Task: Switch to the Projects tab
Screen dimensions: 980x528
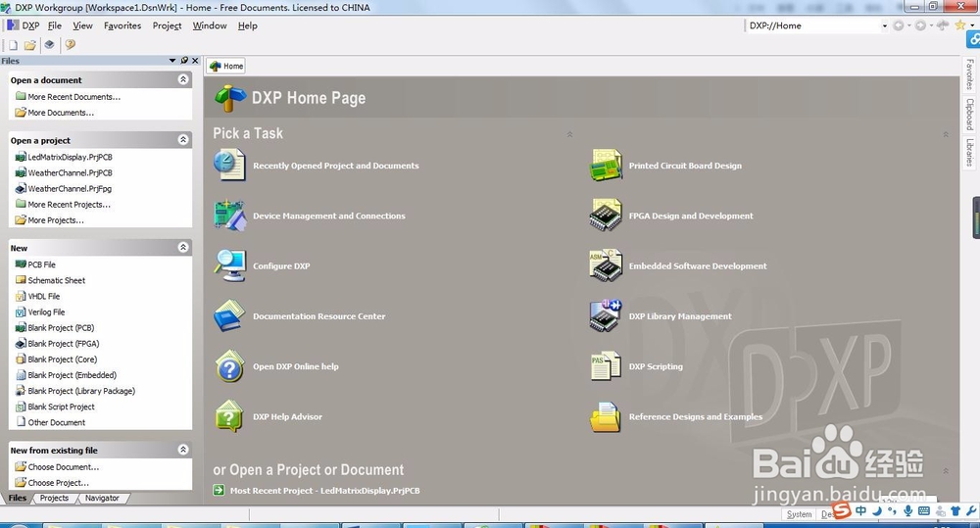Action: [54, 498]
